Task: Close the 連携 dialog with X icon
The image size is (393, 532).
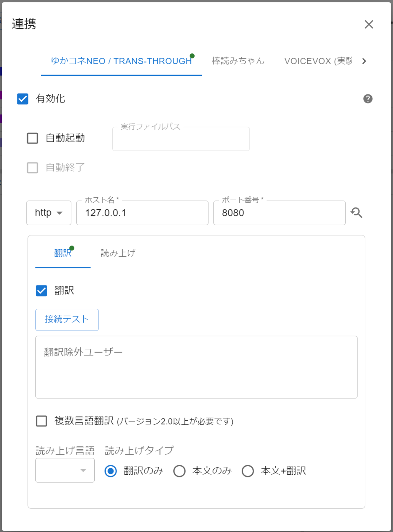Action: click(369, 24)
